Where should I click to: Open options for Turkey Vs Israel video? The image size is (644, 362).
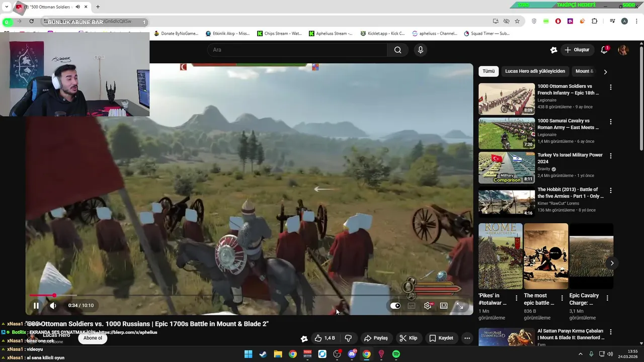click(611, 156)
